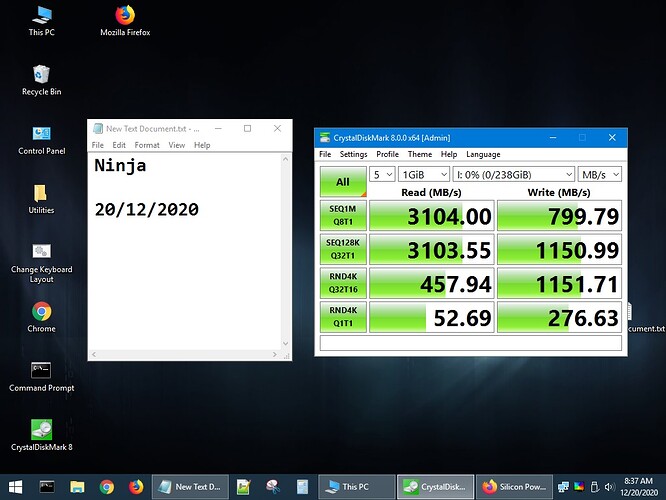The image size is (666, 500).
Task: Open Change Keyboard Layout shortcut
Action: point(41,263)
